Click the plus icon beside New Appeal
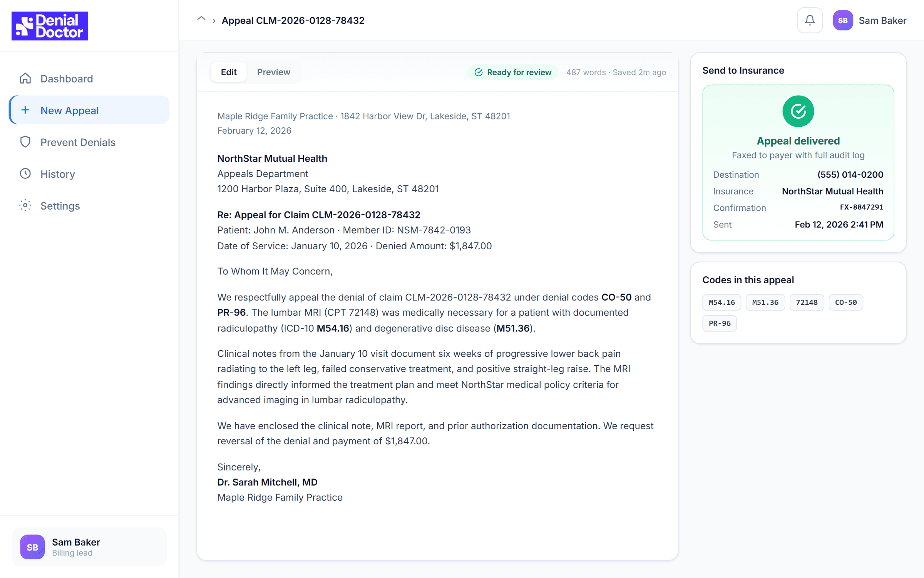 click(x=25, y=110)
